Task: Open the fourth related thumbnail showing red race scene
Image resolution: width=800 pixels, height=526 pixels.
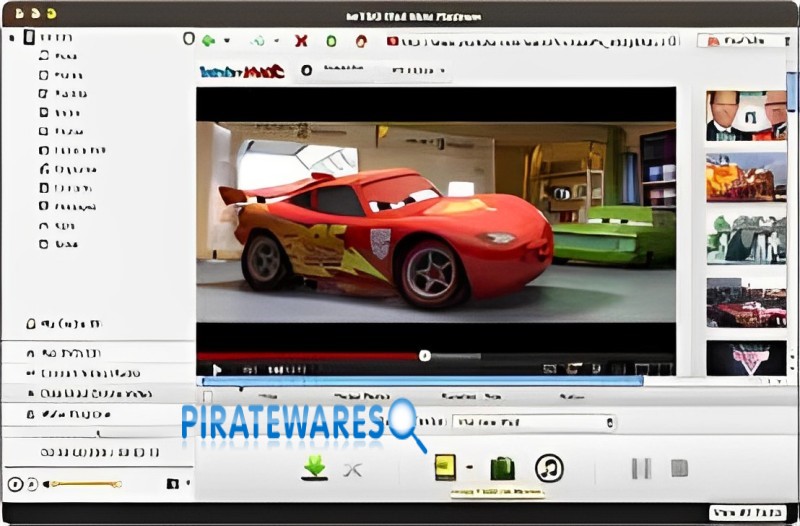Action: pyautogui.click(x=746, y=303)
